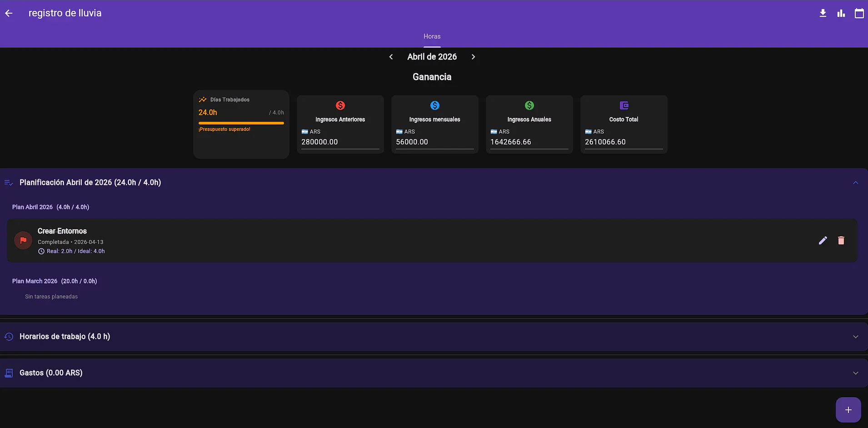Click the Días Trabajados trend icon

point(203,100)
